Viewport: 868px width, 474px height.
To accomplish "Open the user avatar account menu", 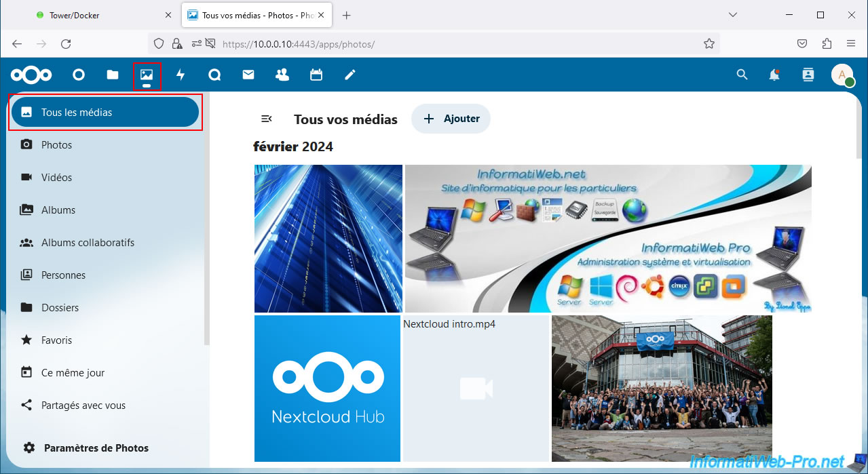I will point(842,75).
